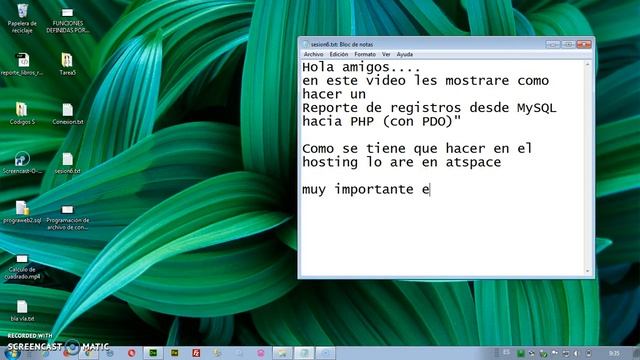Open the Formato menu in Bloc de notas

tap(365, 54)
